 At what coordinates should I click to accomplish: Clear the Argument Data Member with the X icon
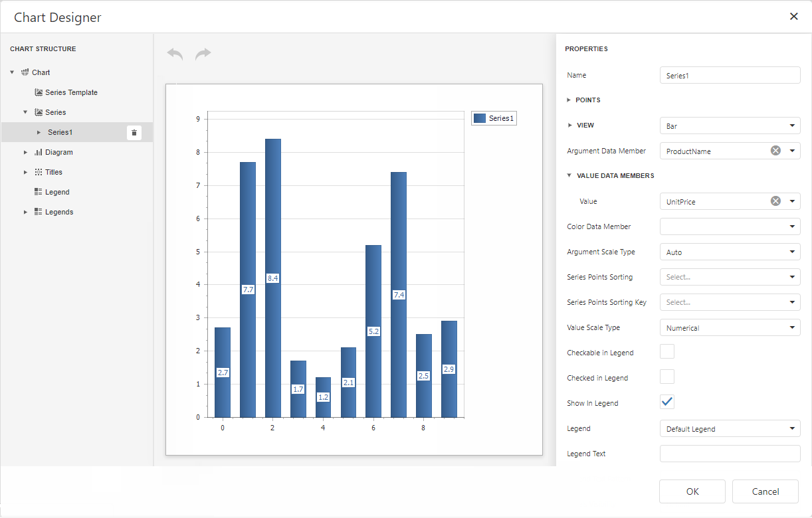pos(775,150)
